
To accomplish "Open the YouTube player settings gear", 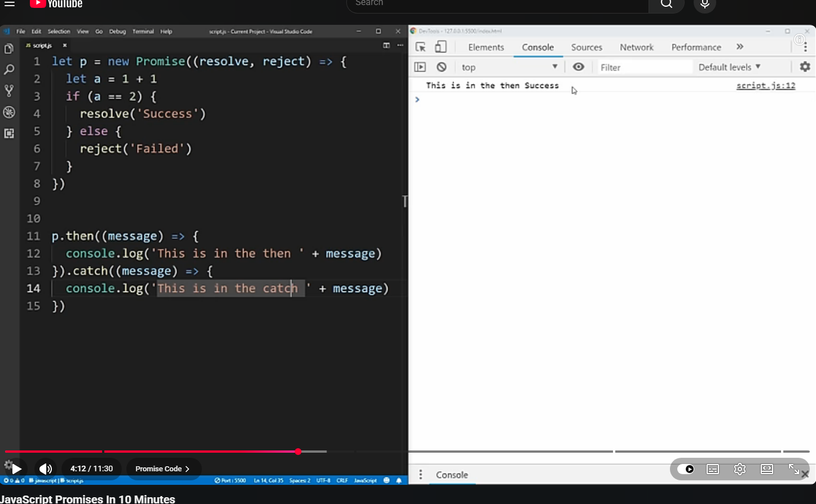I will click(740, 469).
